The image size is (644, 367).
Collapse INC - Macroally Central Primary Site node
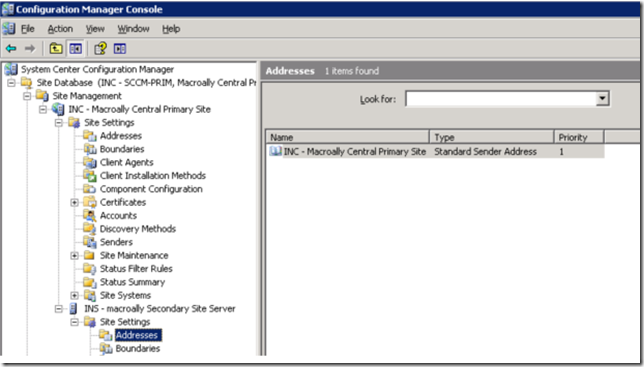(43, 109)
